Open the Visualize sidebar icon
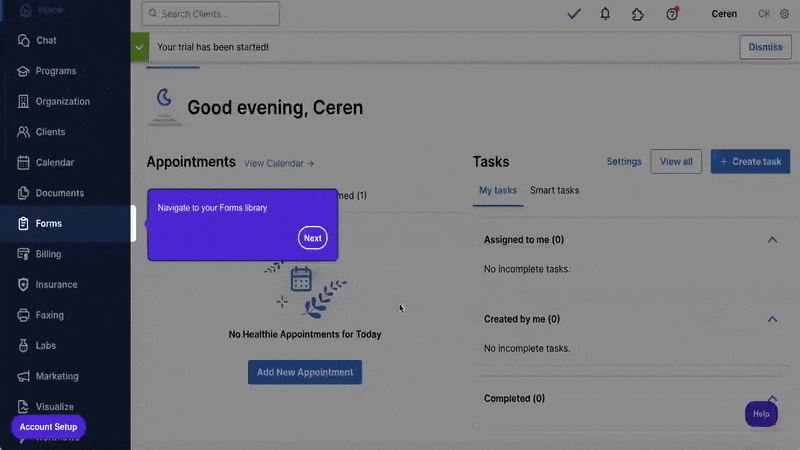 (23, 407)
